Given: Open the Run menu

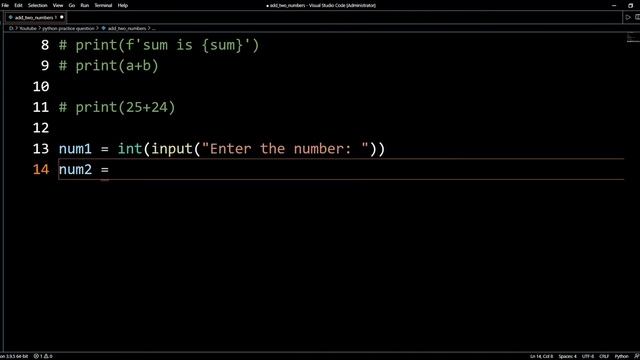Looking at the screenshot, I should [84, 5].
